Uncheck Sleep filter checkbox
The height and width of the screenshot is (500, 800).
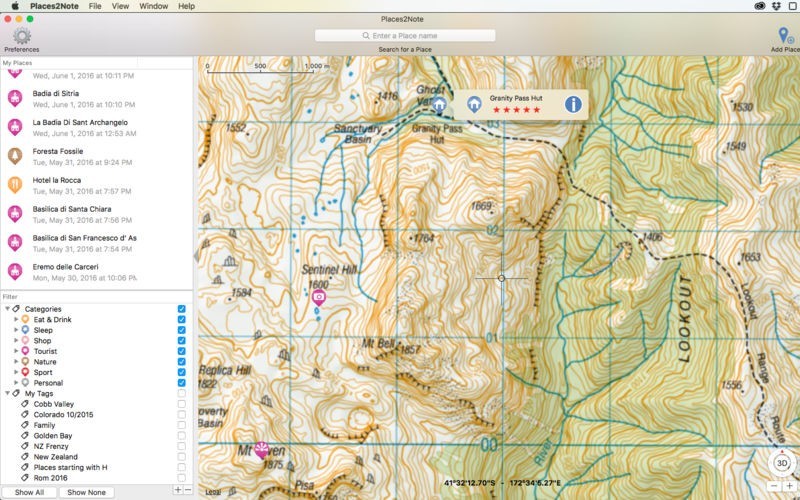tap(182, 330)
